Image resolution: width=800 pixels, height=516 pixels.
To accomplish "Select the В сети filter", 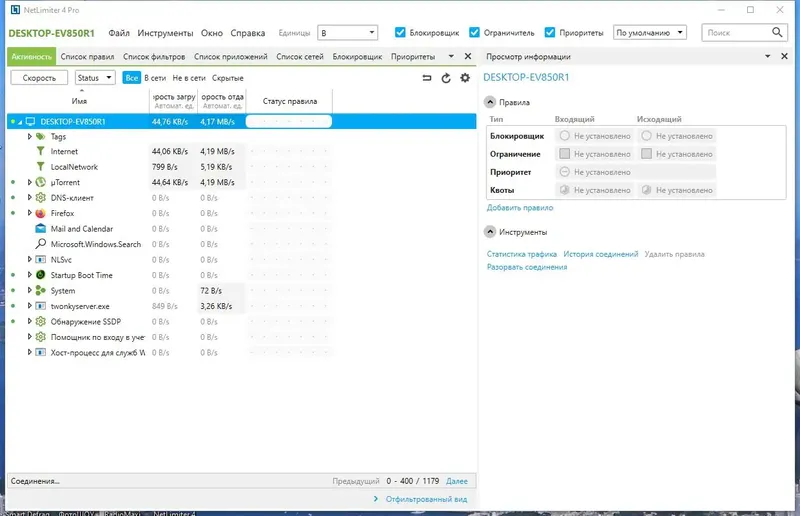I will tap(155, 78).
